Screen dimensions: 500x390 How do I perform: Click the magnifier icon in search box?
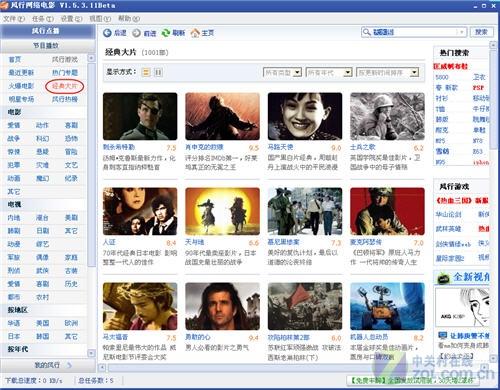[366, 32]
